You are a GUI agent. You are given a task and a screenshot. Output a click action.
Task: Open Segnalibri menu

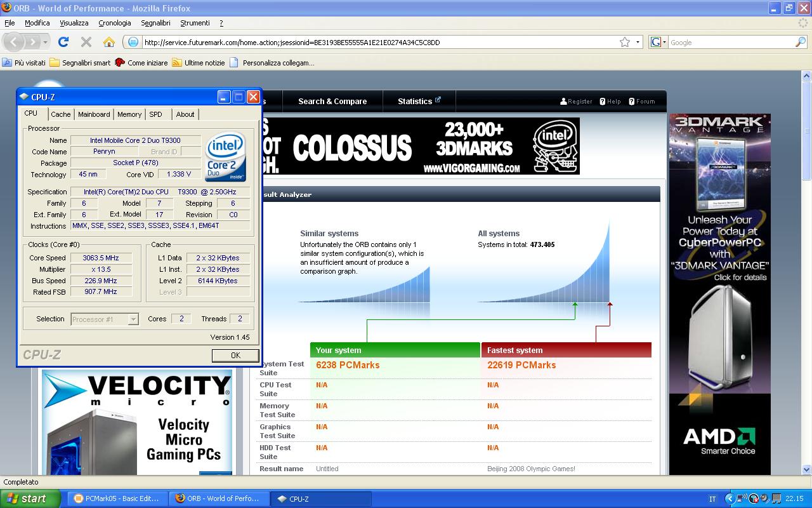(155, 23)
